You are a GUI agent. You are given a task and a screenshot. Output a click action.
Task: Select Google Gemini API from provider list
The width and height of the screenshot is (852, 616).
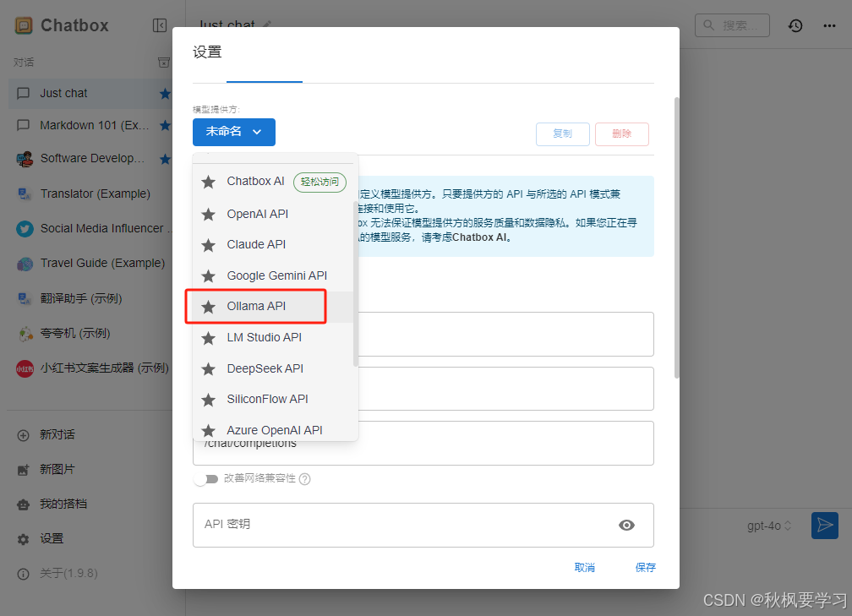(273, 275)
